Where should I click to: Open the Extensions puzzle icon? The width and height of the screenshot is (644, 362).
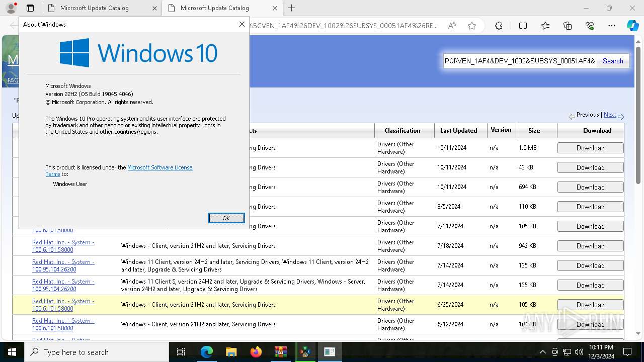(x=499, y=26)
